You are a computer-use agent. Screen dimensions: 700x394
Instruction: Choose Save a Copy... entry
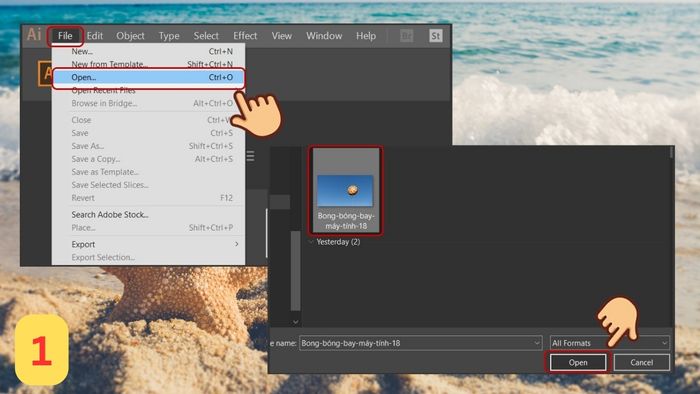pos(149,159)
